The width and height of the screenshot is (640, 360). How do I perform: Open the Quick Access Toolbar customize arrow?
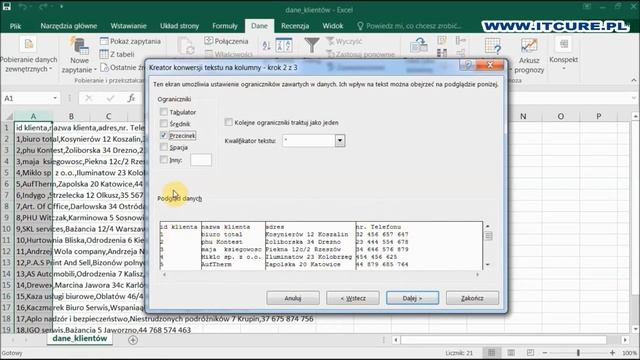pyautogui.click(x=62, y=7)
